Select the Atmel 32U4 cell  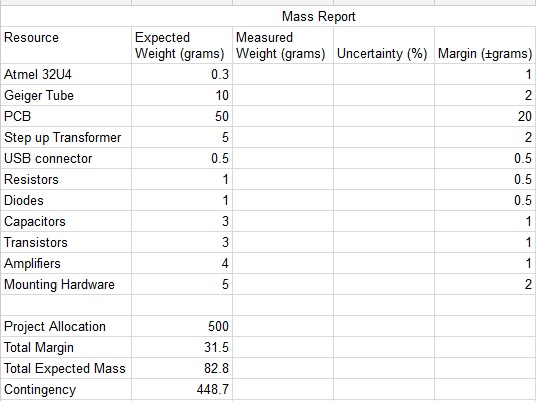[66, 74]
